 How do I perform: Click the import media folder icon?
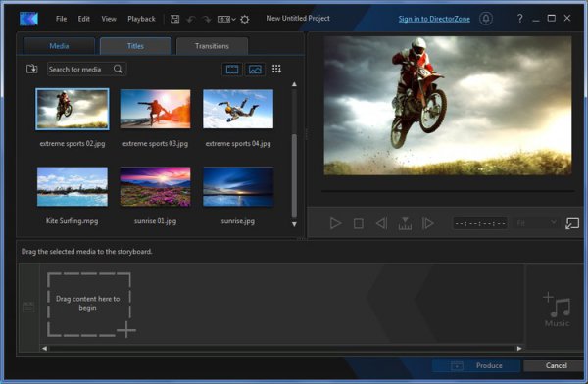(x=32, y=69)
